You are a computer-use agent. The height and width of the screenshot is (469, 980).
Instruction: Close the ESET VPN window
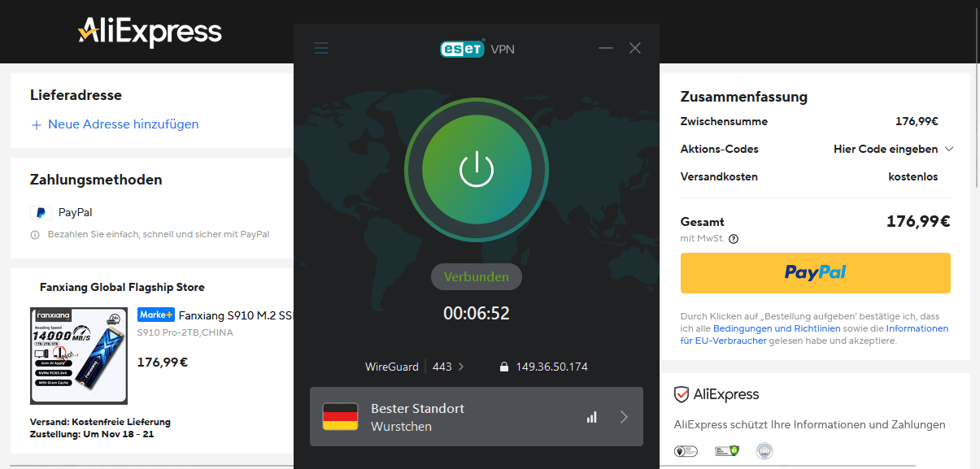(635, 49)
